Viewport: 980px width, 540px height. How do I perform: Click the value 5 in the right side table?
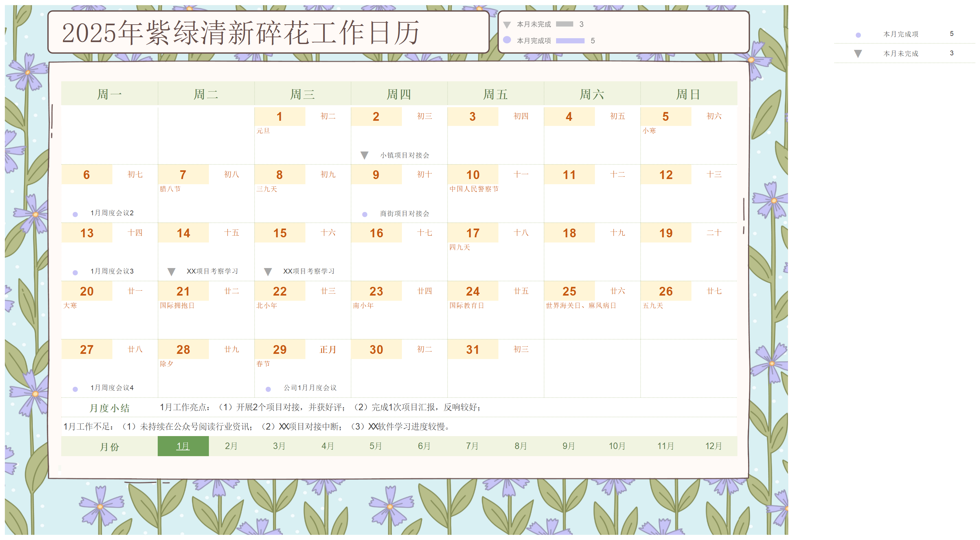point(952,34)
